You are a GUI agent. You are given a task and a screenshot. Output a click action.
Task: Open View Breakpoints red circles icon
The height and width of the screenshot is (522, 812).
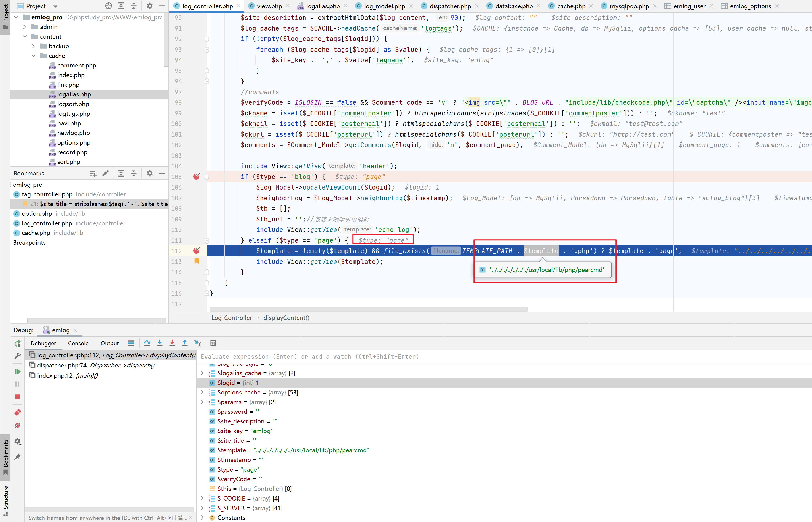pyautogui.click(x=18, y=412)
